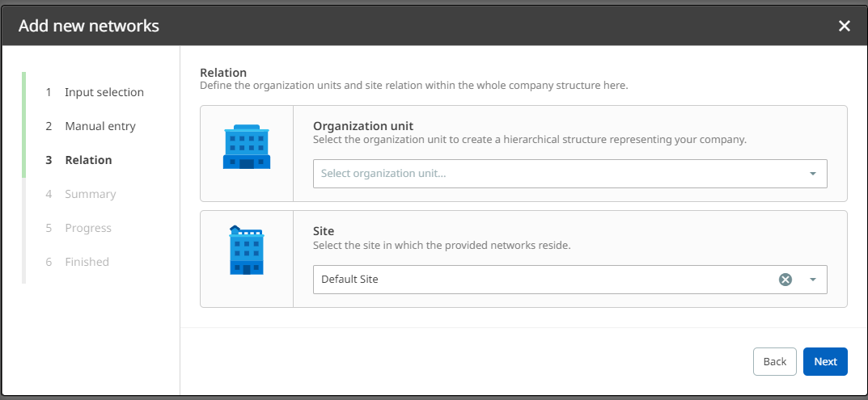Click the Finished step label

click(87, 262)
